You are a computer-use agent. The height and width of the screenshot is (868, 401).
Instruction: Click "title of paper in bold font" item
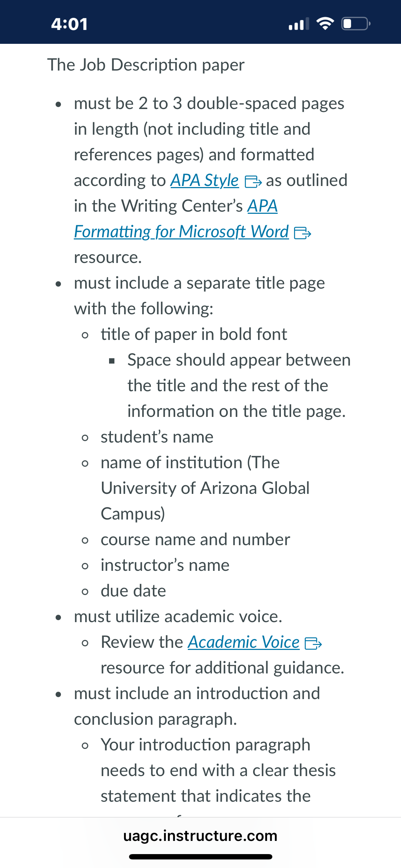click(x=194, y=334)
